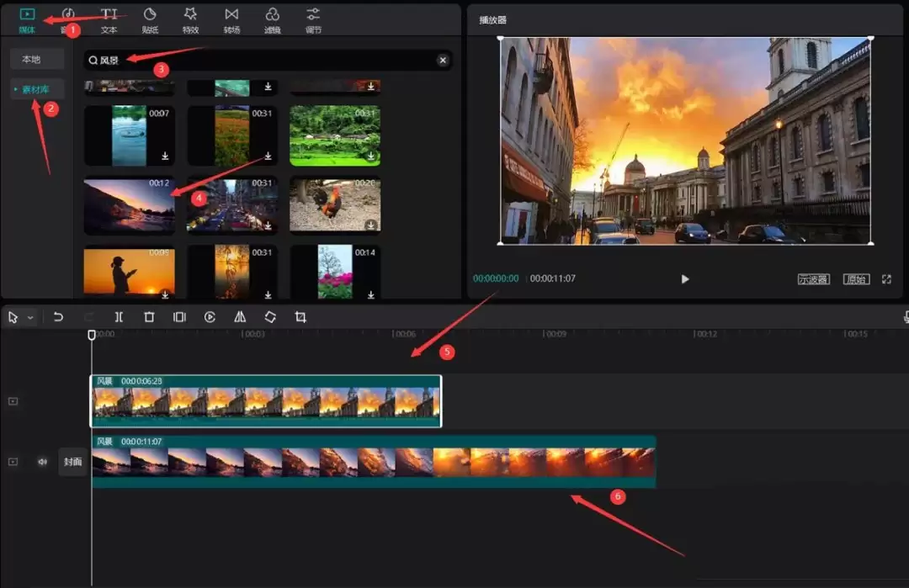This screenshot has height=588, width=909.
Task: Split the clip at the playhead
Action: pyautogui.click(x=119, y=317)
